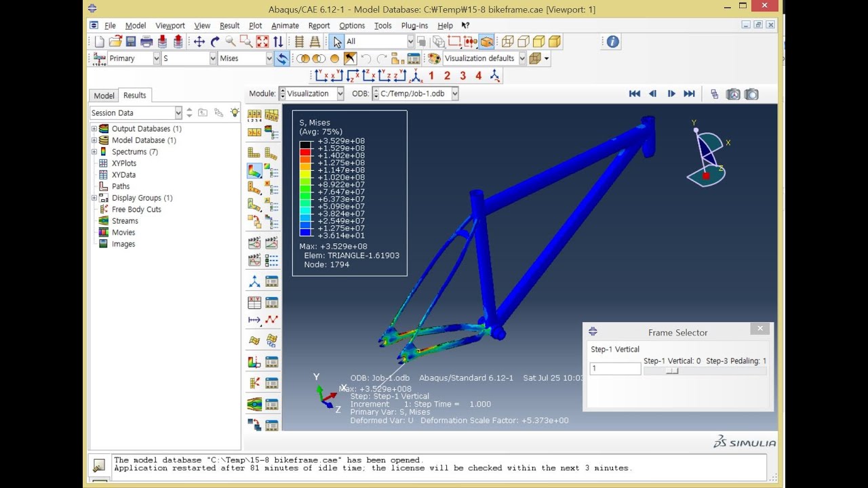Expand the Output Databases tree node
Viewport: 868px width, 488px height.
point(94,129)
